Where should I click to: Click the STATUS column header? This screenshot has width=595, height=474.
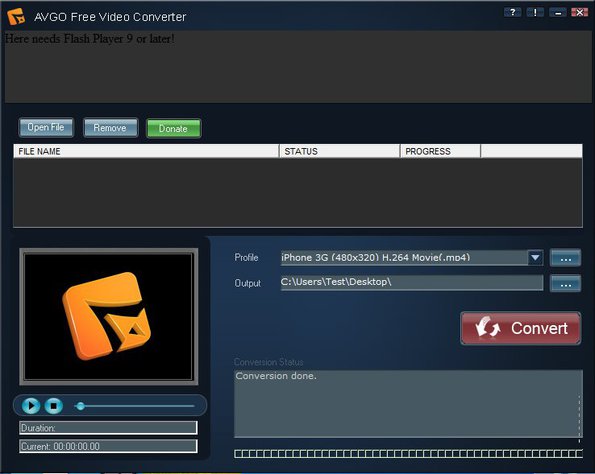[340, 151]
